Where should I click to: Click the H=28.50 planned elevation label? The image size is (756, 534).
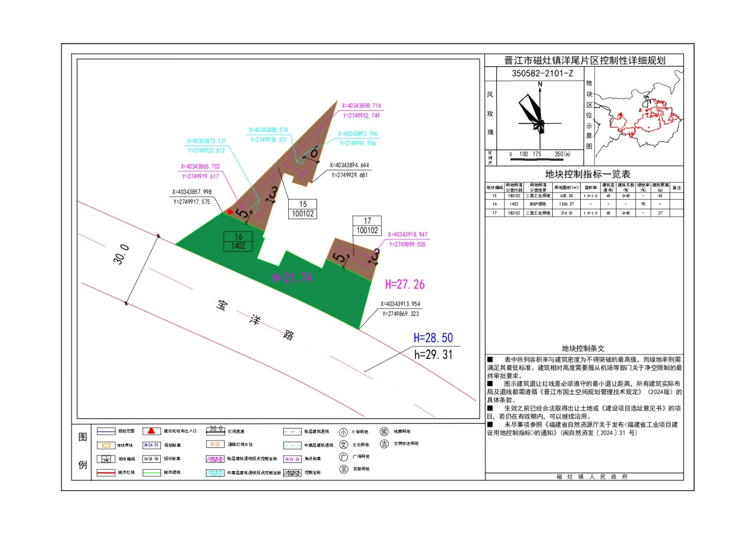point(433,338)
